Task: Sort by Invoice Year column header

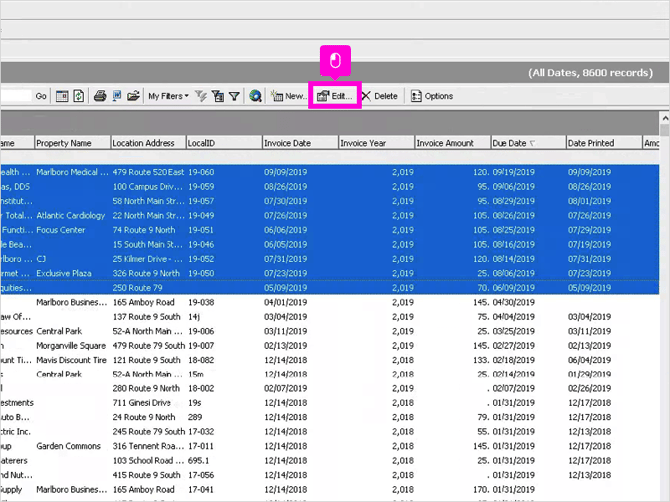Action: tap(376, 143)
